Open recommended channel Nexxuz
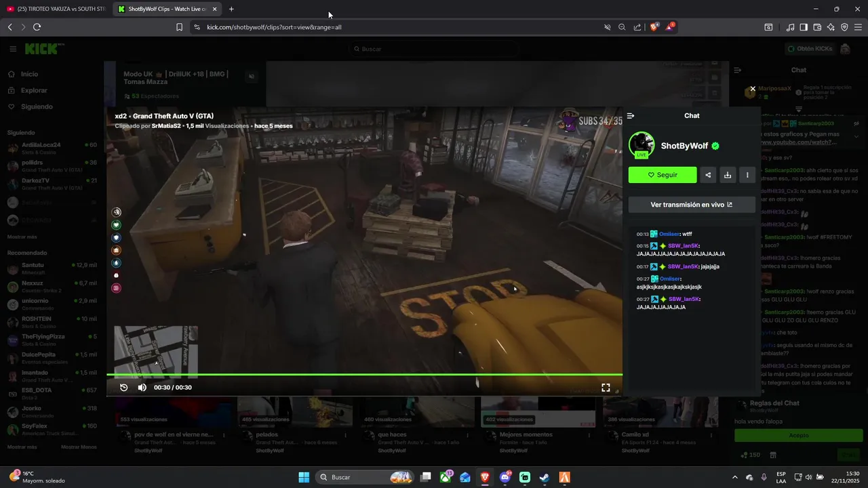 (x=52, y=286)
